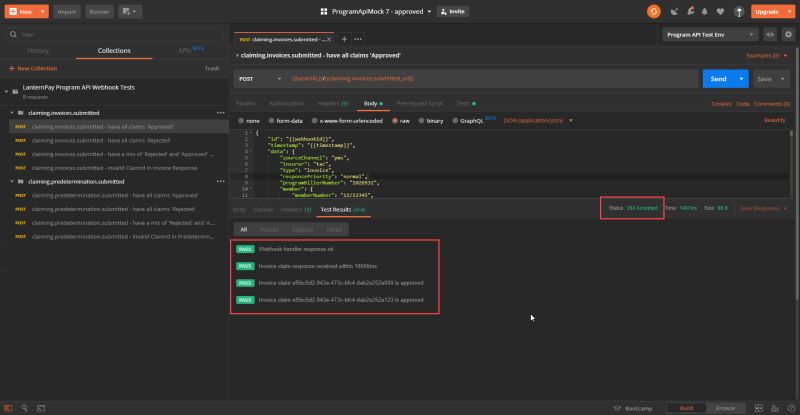Click the blue Send button
800x415 pixels.
(718, 79)
